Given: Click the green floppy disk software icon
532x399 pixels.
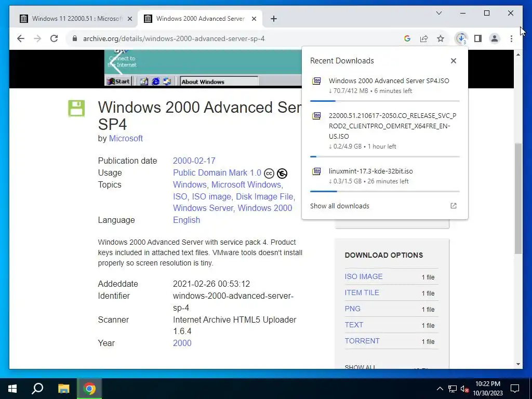Looking at the screenshot, I should [76, 108].
